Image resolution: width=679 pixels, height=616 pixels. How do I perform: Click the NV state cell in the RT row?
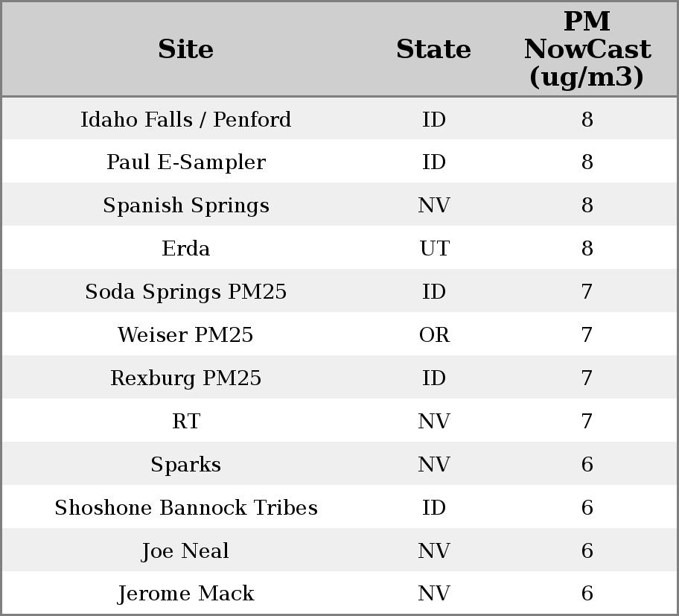pos(434,422)
